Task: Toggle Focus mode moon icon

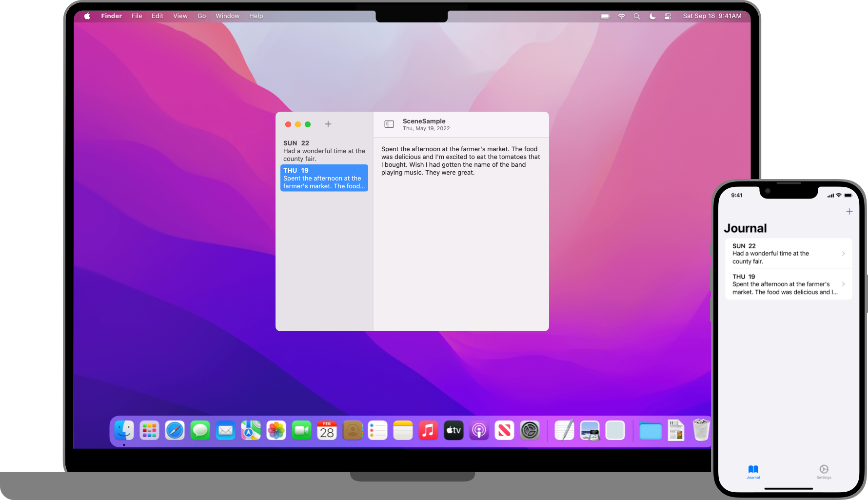Action: tap(652, 16)
